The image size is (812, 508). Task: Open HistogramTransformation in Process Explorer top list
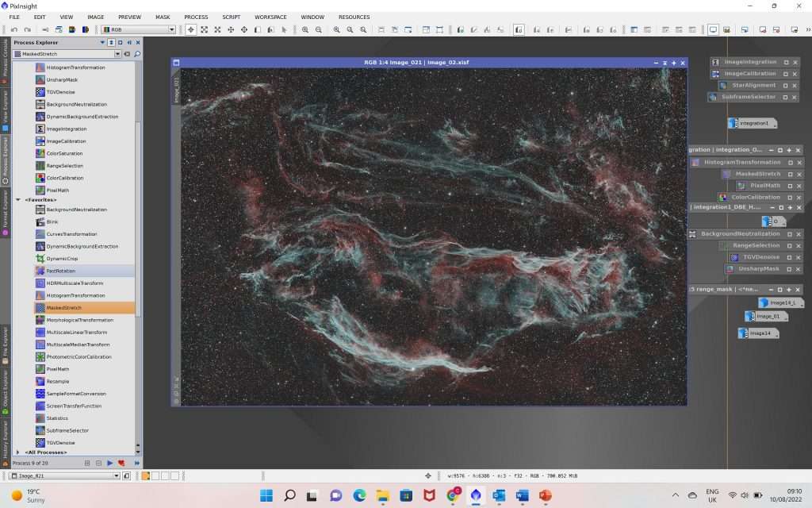point(75,67)
